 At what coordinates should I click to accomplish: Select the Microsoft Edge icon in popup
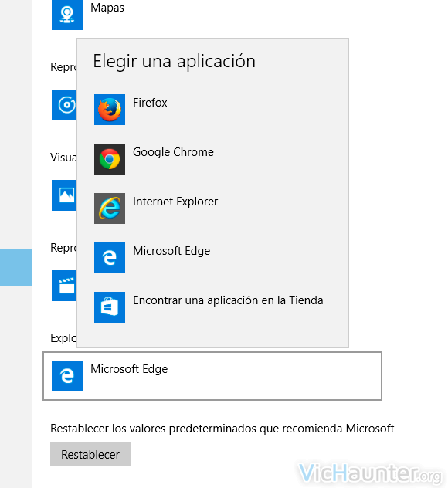click(110, 258)
